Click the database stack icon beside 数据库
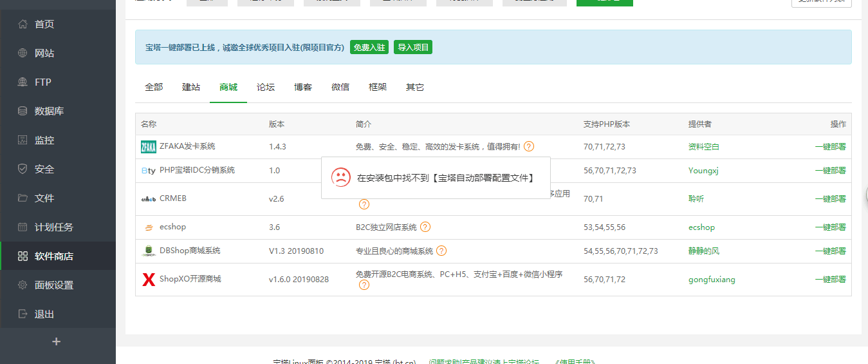Screen dimensions: 868x364 [23, 111]
